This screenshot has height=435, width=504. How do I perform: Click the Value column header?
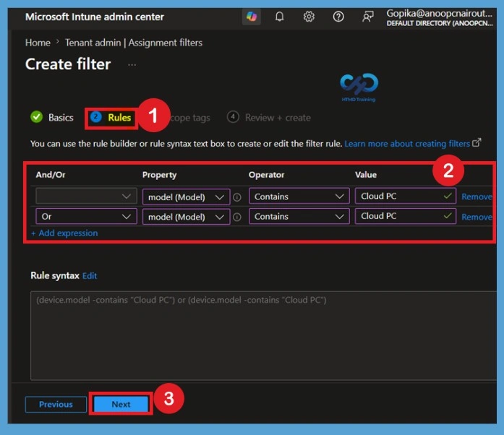pos(366,175)
